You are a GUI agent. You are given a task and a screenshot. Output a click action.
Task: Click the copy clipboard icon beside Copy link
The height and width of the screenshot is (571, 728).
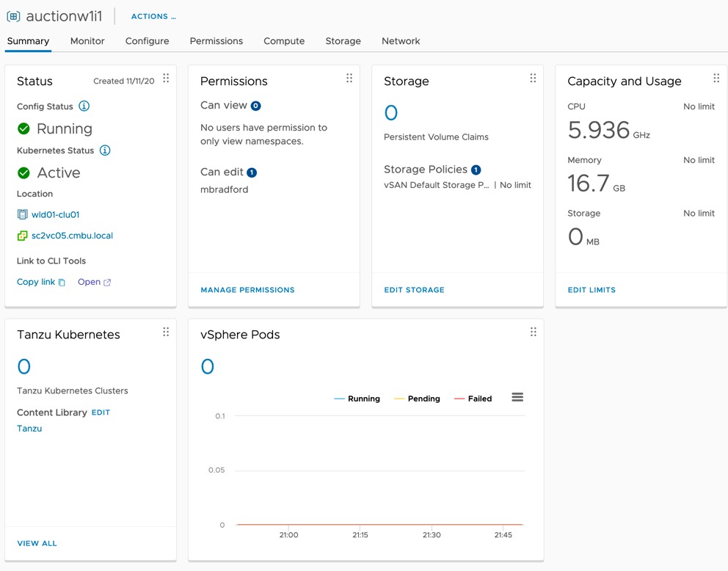[62, 283]
